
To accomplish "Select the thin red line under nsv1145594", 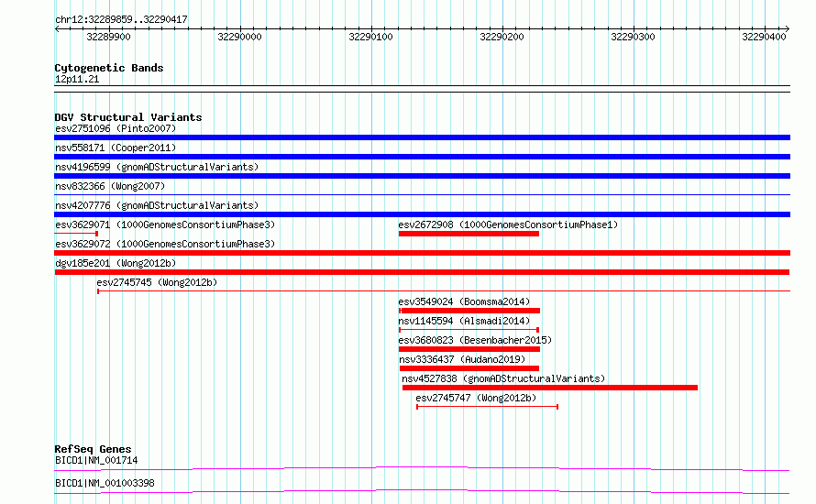I will click(469, 330).
